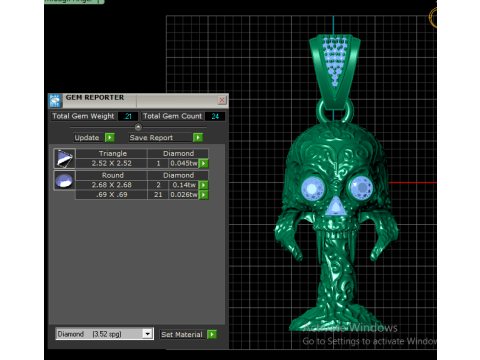This screenshot has width=480, height=360.
Task: Click the pave gems on the bail
Action: point(335,60)
